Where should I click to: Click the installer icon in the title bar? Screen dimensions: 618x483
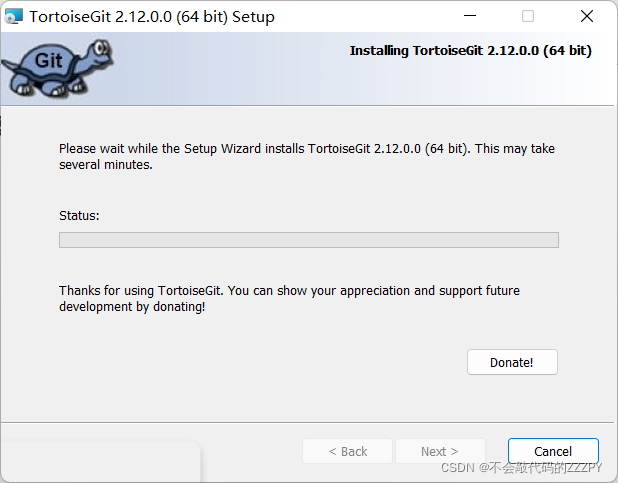click(13, 16)
